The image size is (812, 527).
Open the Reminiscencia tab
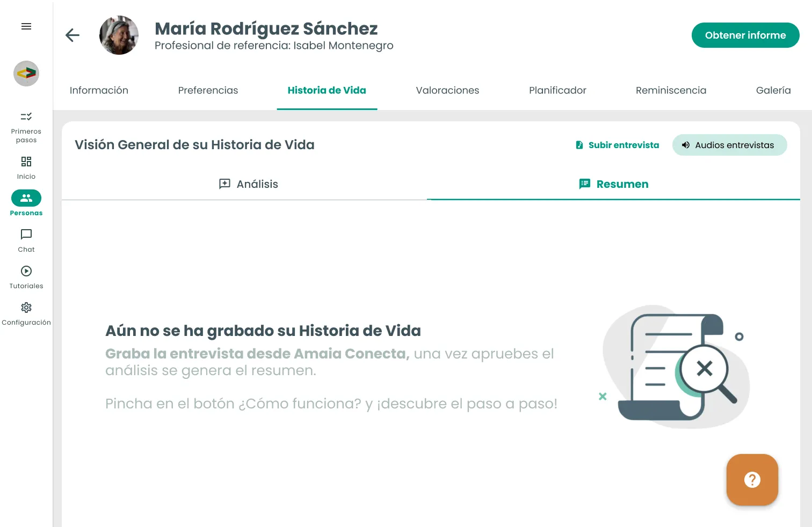click(x=671, y=91)
